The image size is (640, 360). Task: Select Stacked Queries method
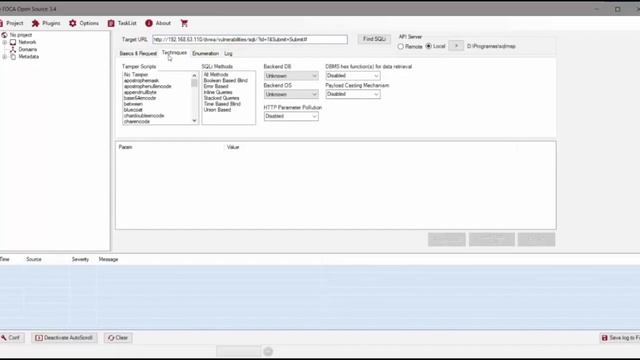tap(221, 98)
